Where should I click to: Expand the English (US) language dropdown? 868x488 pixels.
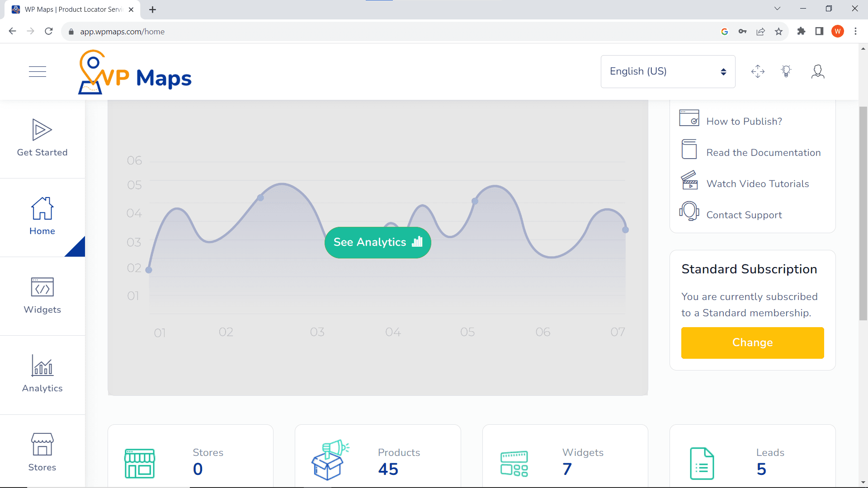click(668, 71)
